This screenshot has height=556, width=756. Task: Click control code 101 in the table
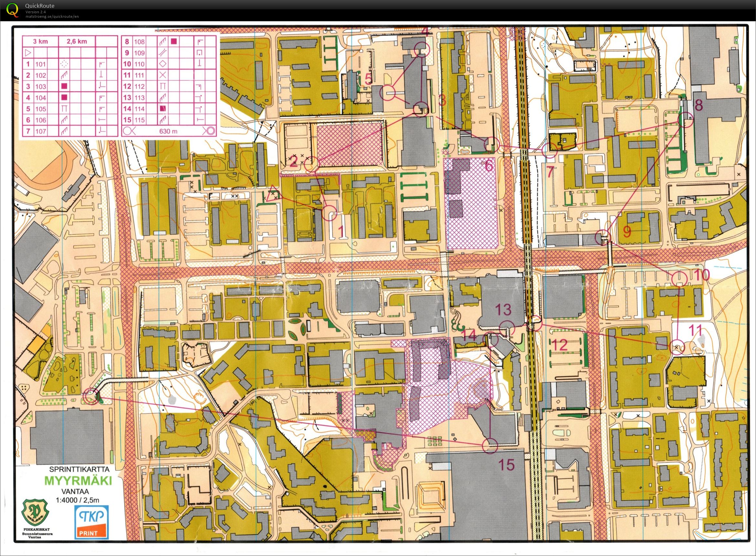click(41, 64)
